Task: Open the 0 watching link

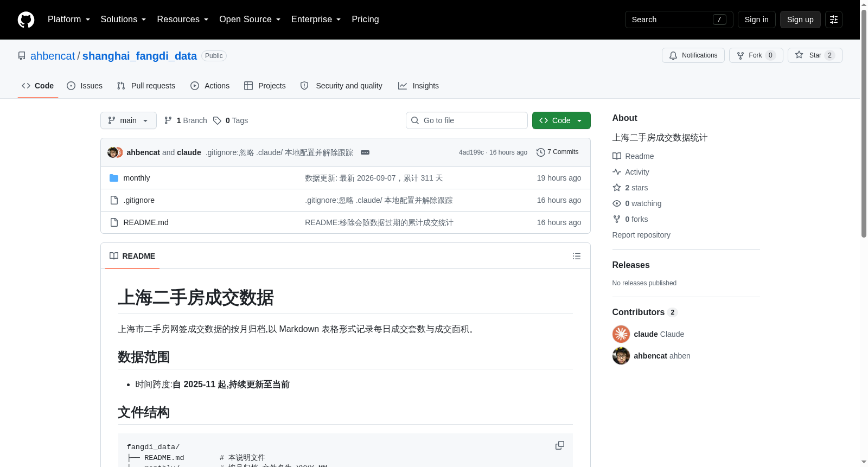Action: (637, 203)
